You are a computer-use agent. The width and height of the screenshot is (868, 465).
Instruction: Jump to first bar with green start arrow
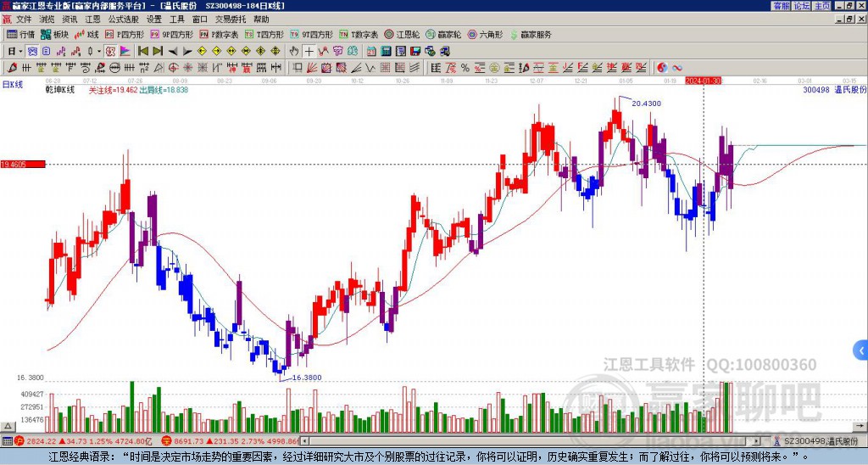(142, 52)
